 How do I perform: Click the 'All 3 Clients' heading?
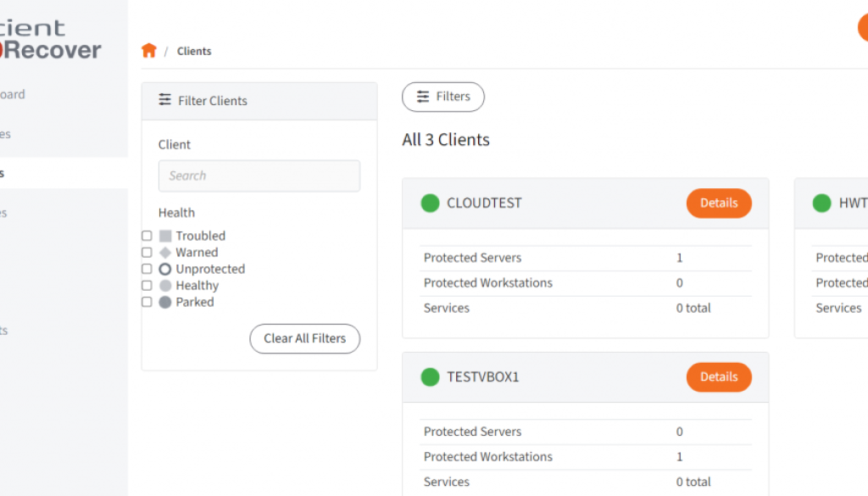pos(446,140)
